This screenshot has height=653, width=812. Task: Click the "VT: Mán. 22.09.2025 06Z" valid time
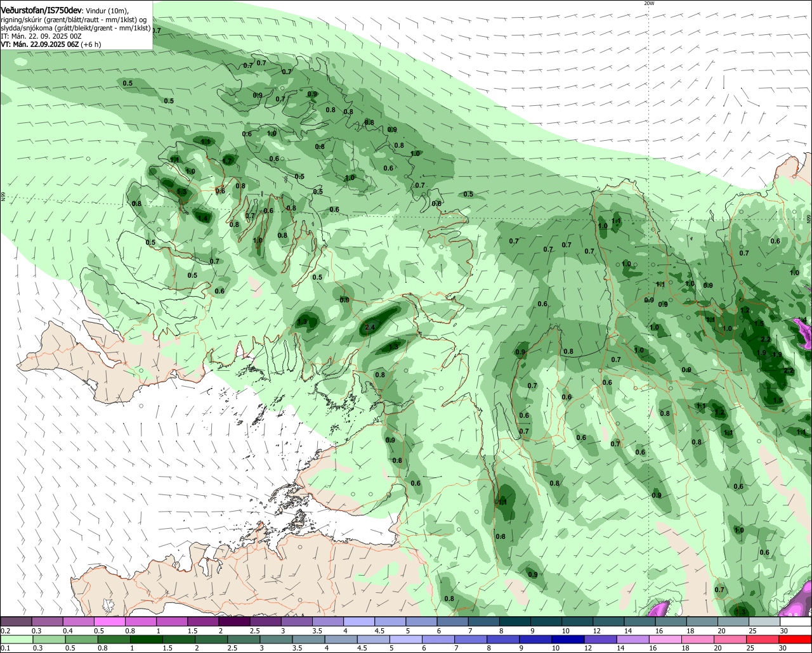(39, 44)
